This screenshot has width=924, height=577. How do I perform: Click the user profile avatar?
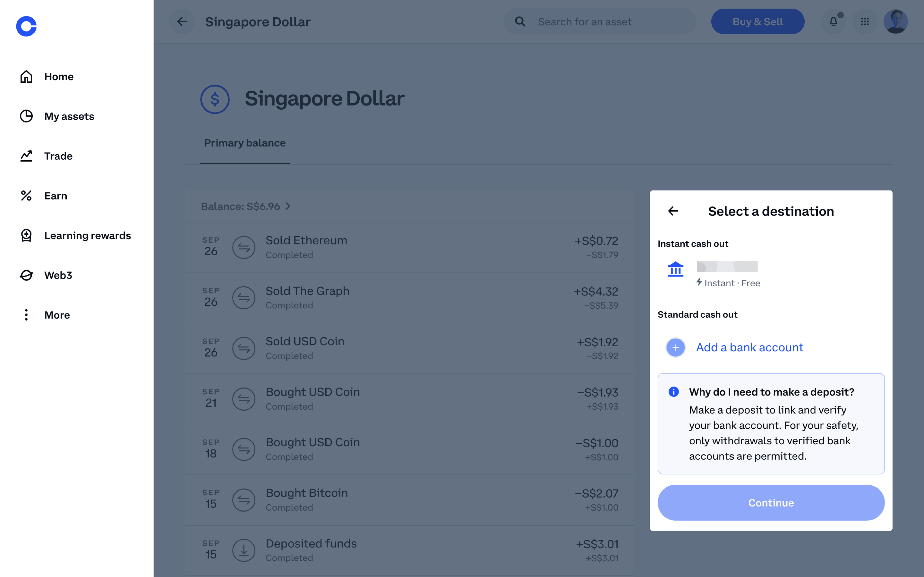[x=895, y=22]
